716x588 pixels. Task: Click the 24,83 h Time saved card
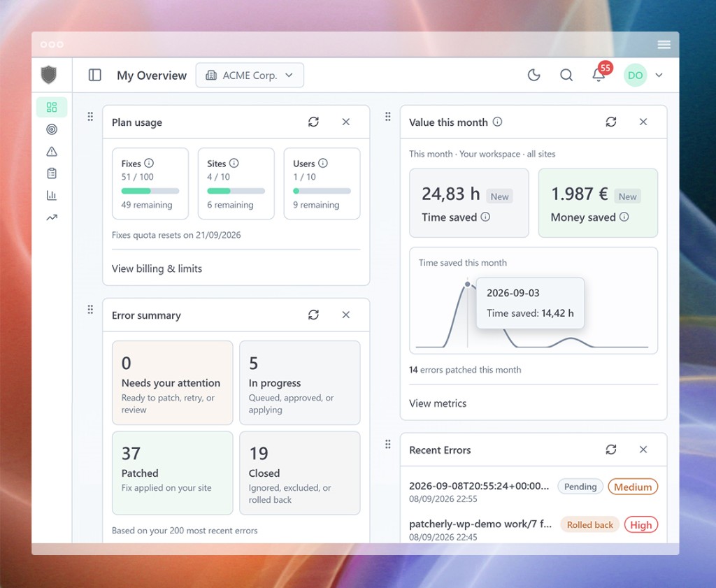(469, 203)
